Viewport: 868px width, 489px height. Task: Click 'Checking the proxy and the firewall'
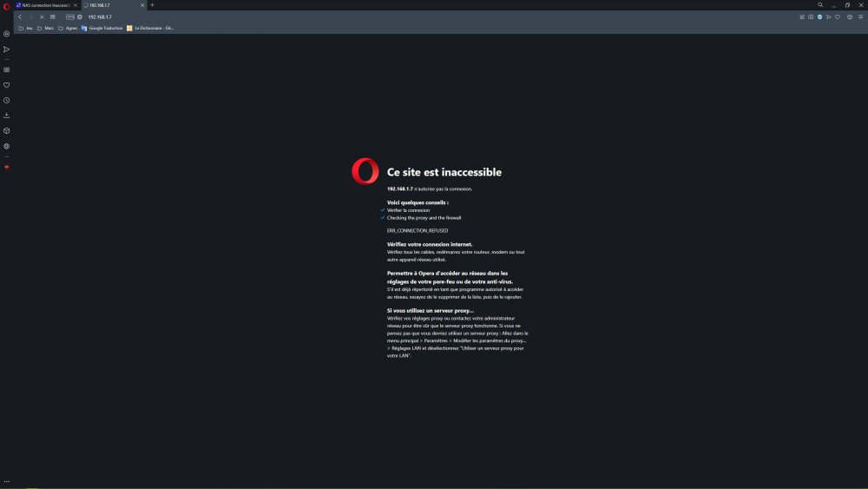tap(424, 218)
